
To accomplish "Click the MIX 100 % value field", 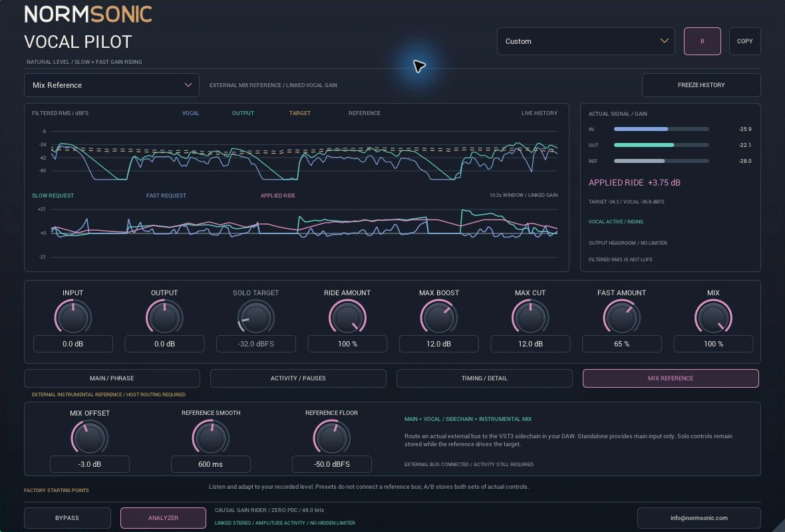I will point(713,344).
